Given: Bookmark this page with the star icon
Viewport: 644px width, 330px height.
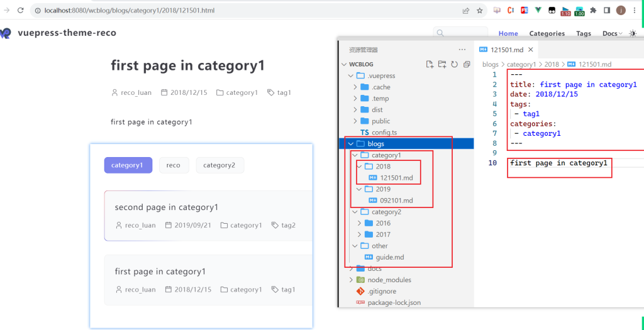Looking at the screenshot, I should click(480, 11).
